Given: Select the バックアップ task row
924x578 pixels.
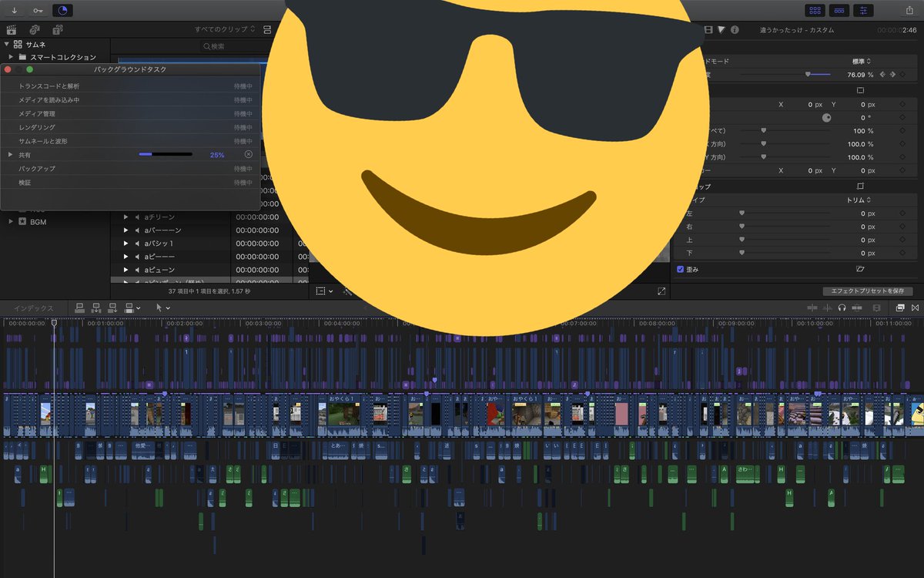Looking at the screenshot, I should [x=131, y=168].
